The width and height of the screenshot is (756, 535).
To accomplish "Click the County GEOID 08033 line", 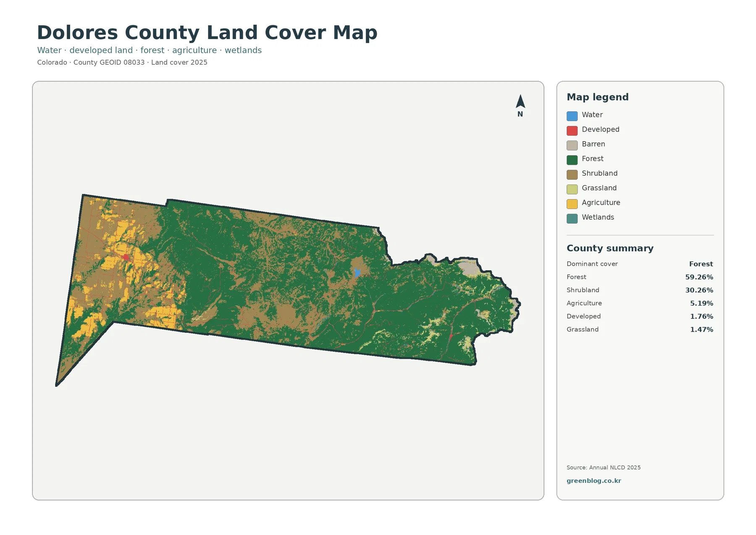I will (x=122, y=63).
